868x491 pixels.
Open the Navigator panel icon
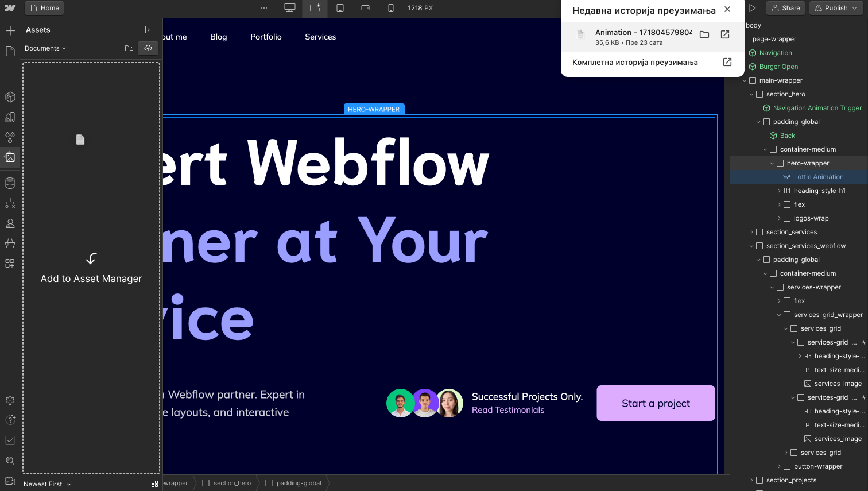tap(10, 71)
